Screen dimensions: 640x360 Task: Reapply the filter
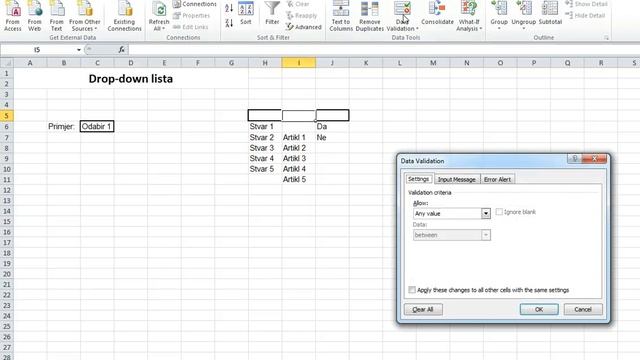point(302,16)
